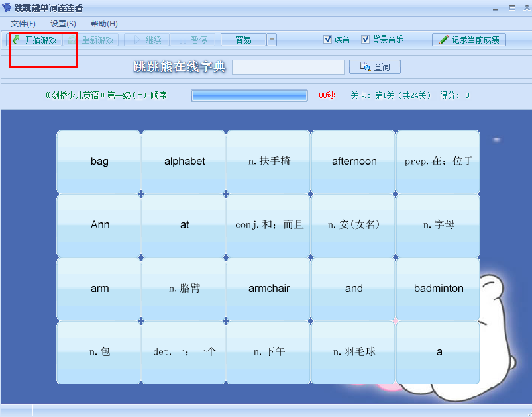Select the prep. 在；位于 card
The image size is (532, 417).
tap(438, 162)
